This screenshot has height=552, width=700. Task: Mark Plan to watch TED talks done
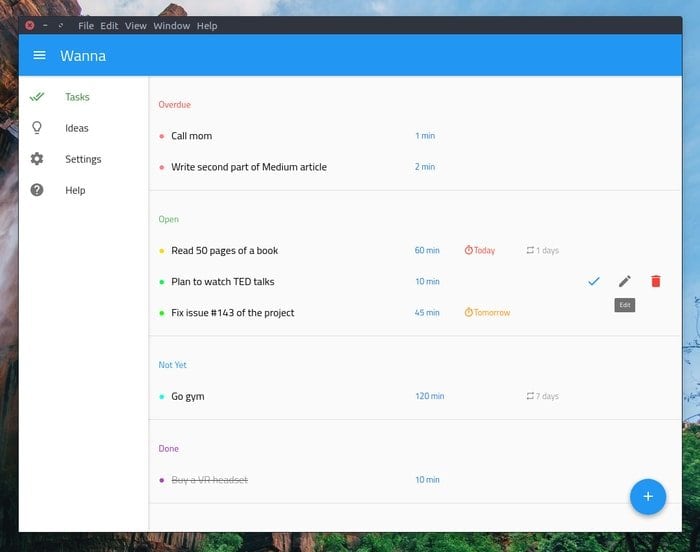[594, 281]
